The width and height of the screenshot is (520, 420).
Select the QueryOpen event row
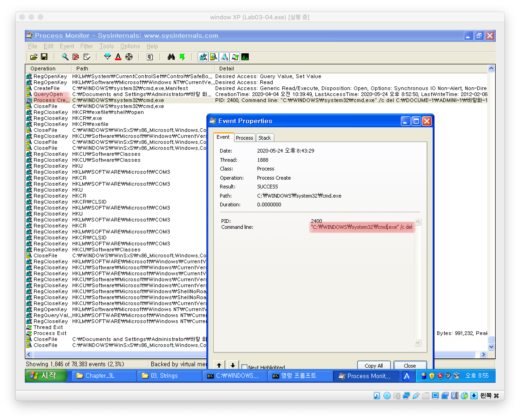tap(257, 94)
